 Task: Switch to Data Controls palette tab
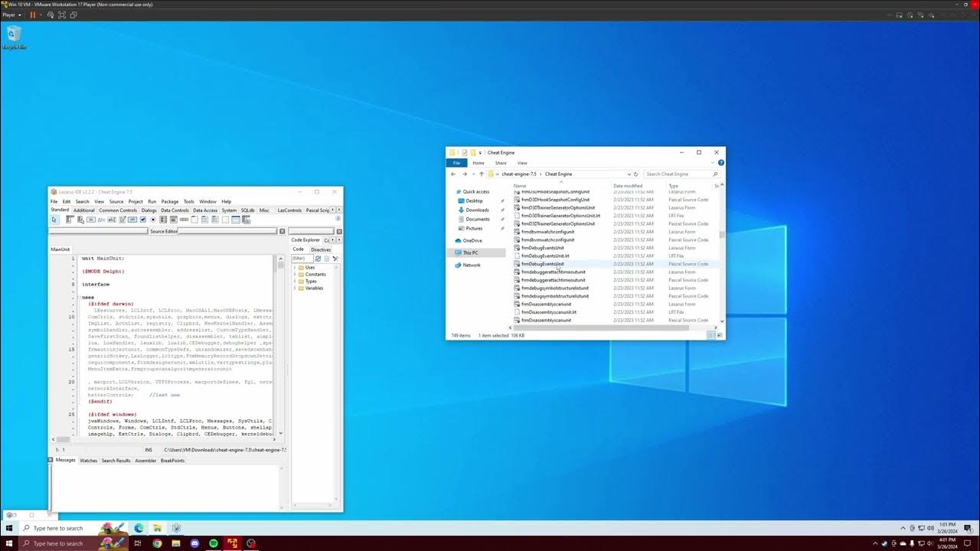(175, 210)
